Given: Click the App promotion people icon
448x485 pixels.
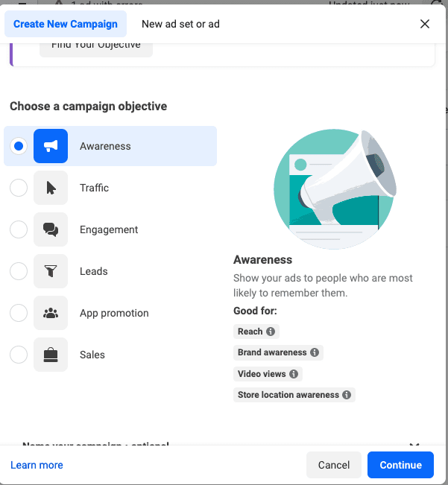Looking at the screenshot, I should click(51, 313).
